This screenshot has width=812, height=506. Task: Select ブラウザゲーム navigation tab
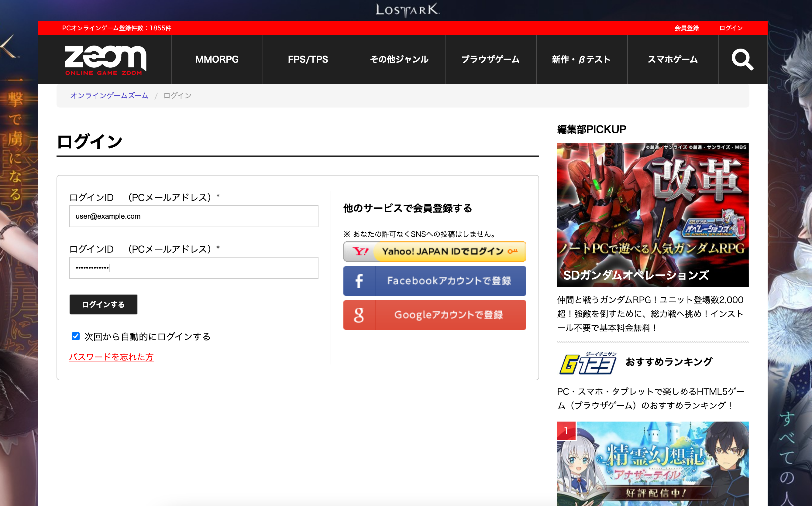coord(490,60)
